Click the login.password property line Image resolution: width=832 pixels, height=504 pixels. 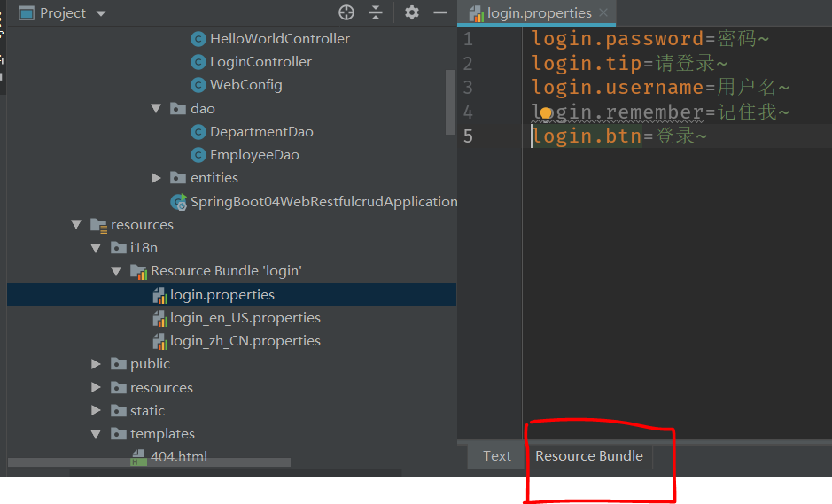[x=649, y=38]
